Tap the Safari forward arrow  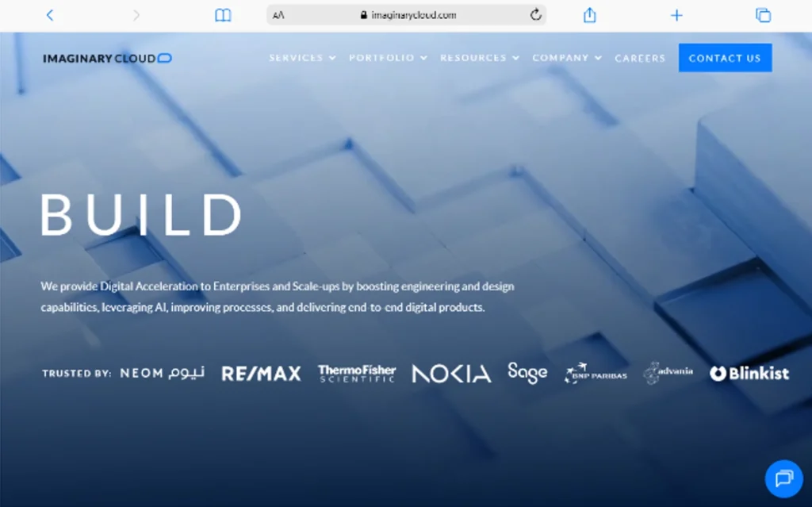[x=136, y=15]
